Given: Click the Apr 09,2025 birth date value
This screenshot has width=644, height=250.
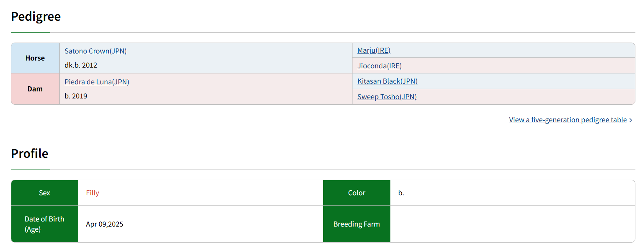Looking at the screenshot, I should point(105,224).
